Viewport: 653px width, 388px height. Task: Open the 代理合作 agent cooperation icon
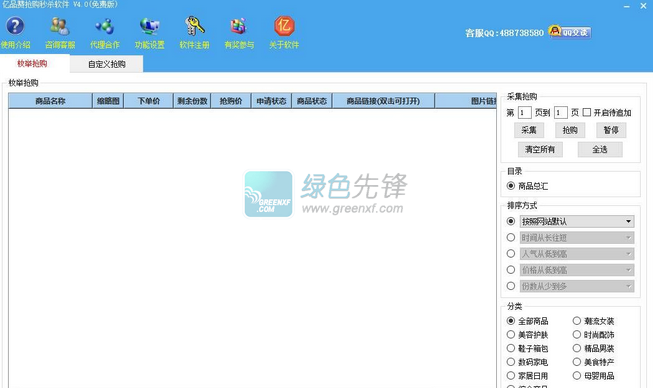[x=105, y=26]
